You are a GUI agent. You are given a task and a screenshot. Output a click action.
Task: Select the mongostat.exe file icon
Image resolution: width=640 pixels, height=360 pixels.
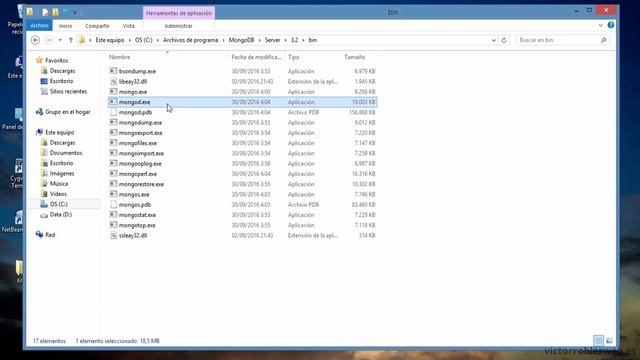point(113,215)
